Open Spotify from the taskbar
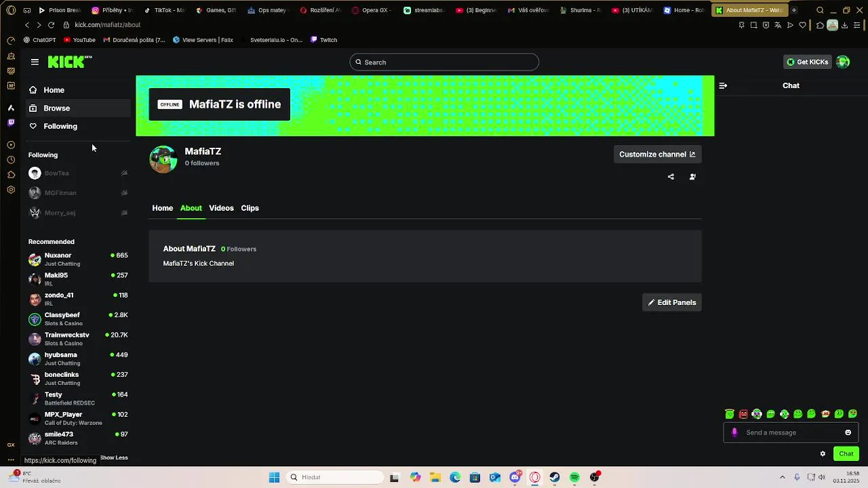 [x=574, y=477]
